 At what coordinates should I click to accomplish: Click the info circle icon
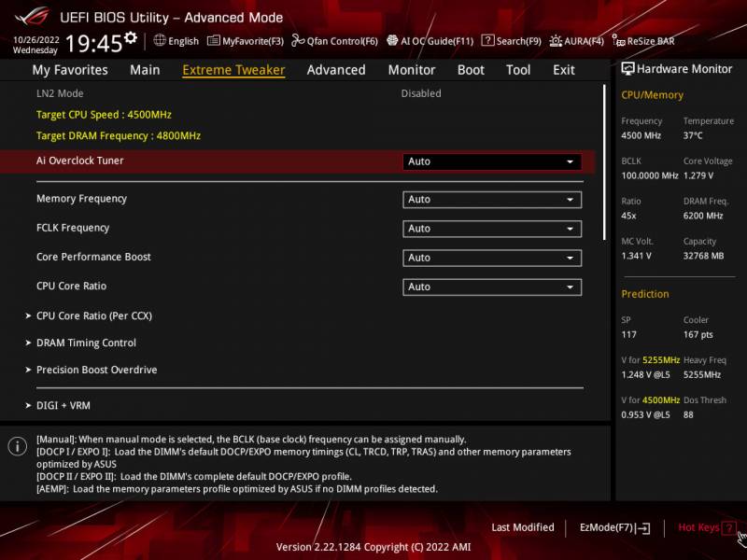coord(18,446)
